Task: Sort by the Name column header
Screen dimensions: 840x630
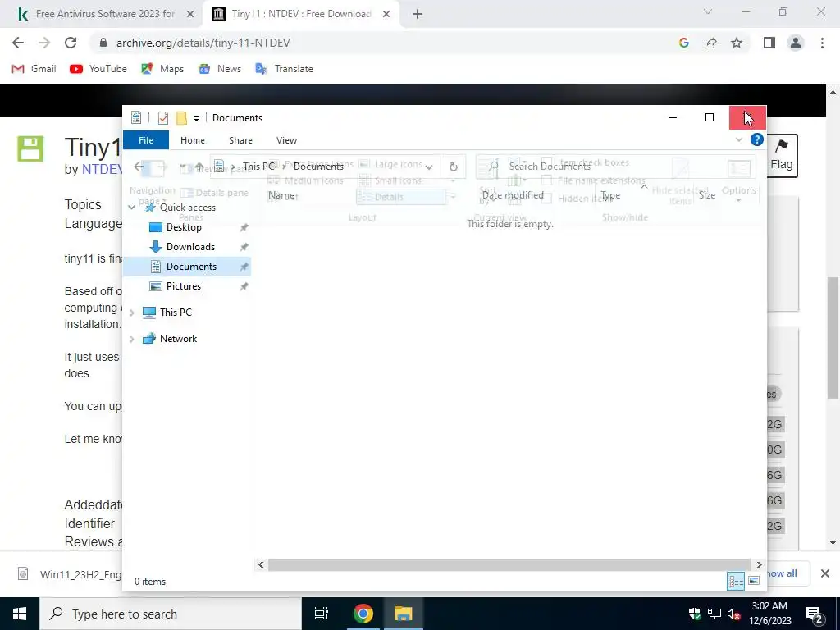Action: tap(281, 195)
